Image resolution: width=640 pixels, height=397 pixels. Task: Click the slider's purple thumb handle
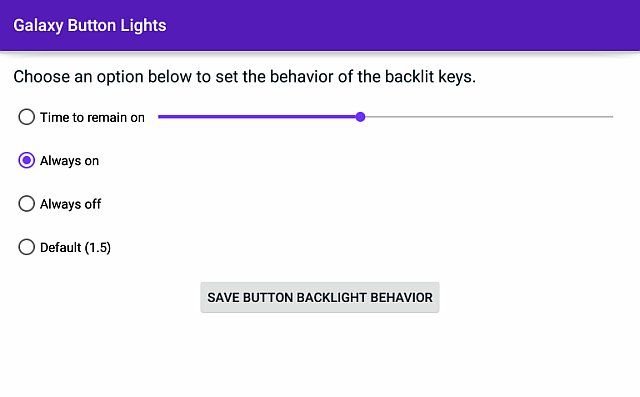pos(360,117)
